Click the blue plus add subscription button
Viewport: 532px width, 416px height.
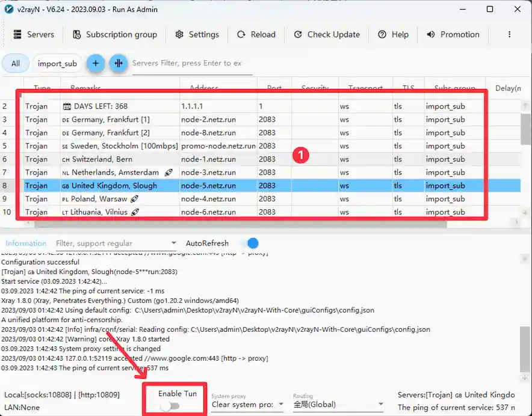96,63
